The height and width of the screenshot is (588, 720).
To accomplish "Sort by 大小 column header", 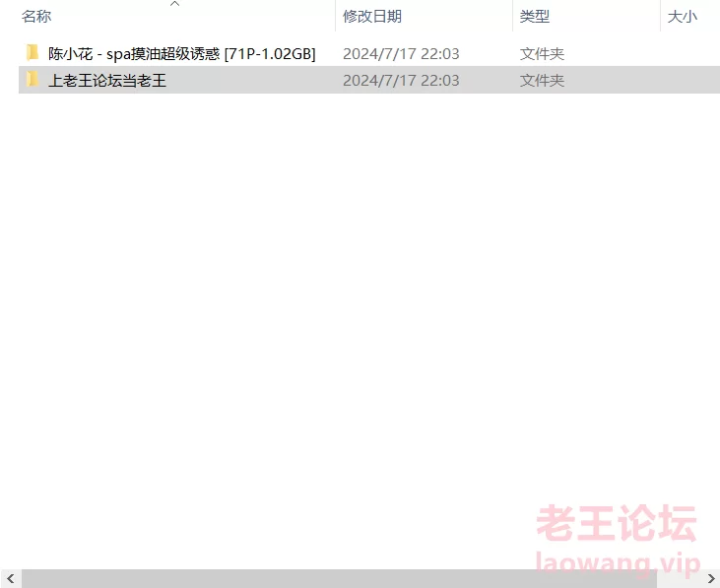I will (x=682, y=17).
